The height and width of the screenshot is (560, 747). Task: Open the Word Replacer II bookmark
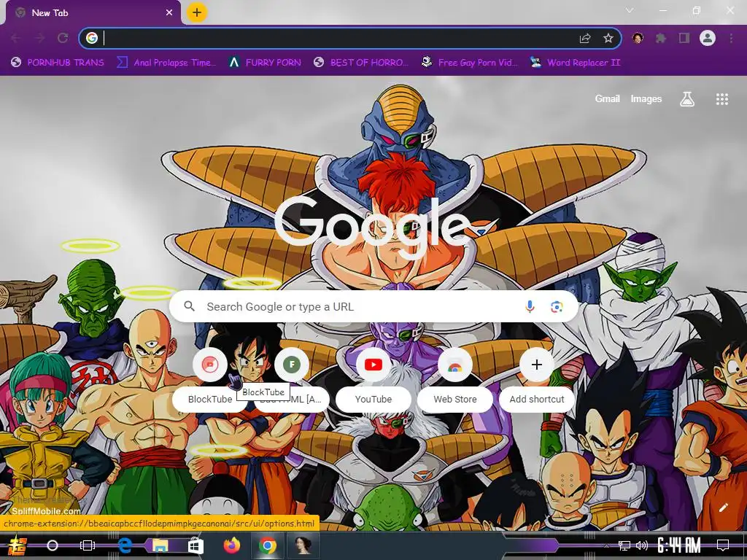(576, 63)
